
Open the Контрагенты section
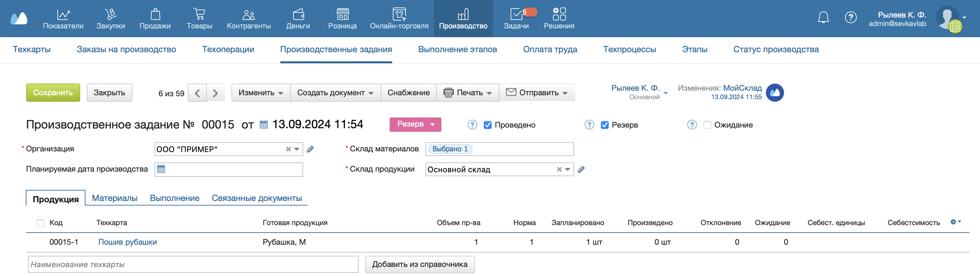pyautogui.click(x=249, y=19)
